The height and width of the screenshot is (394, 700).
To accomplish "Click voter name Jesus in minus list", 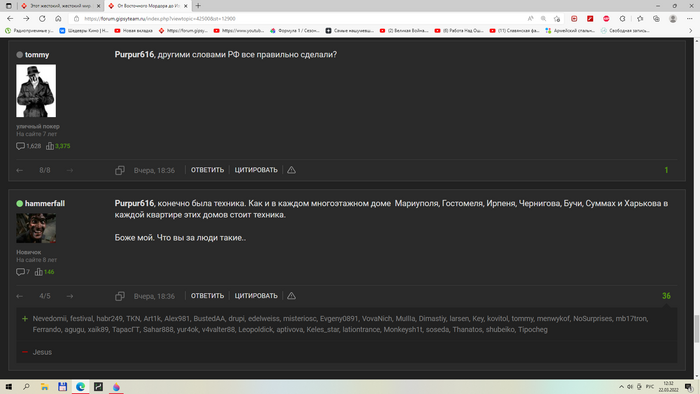I will [x=42, y=352].
